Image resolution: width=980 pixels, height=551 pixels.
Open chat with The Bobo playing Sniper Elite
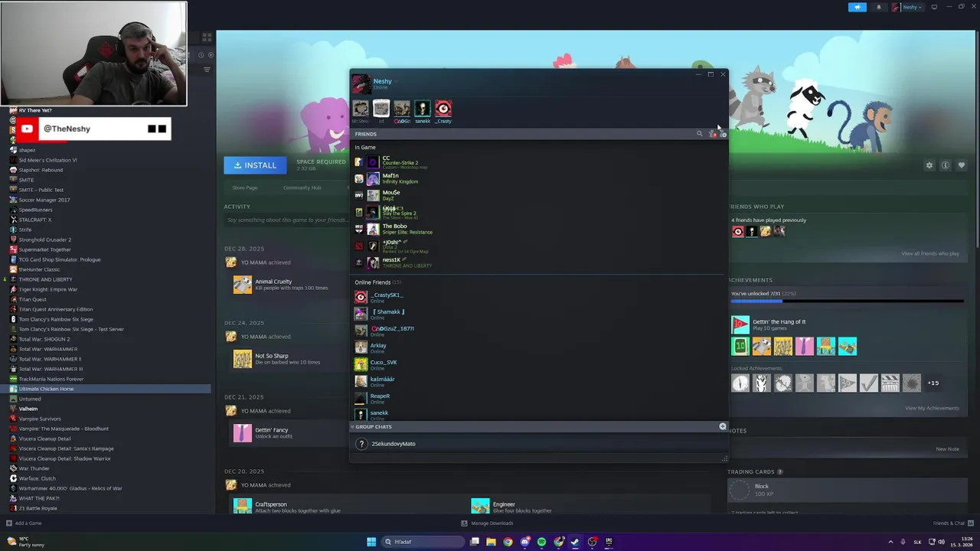coord(537,229)
